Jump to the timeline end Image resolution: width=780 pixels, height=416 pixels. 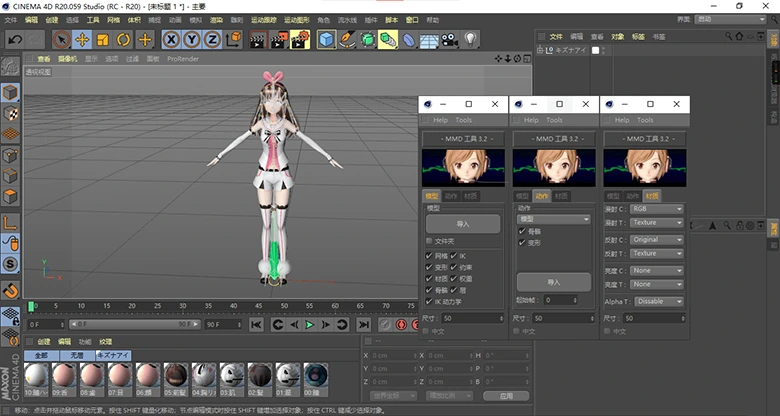click(x=364, y=325)
